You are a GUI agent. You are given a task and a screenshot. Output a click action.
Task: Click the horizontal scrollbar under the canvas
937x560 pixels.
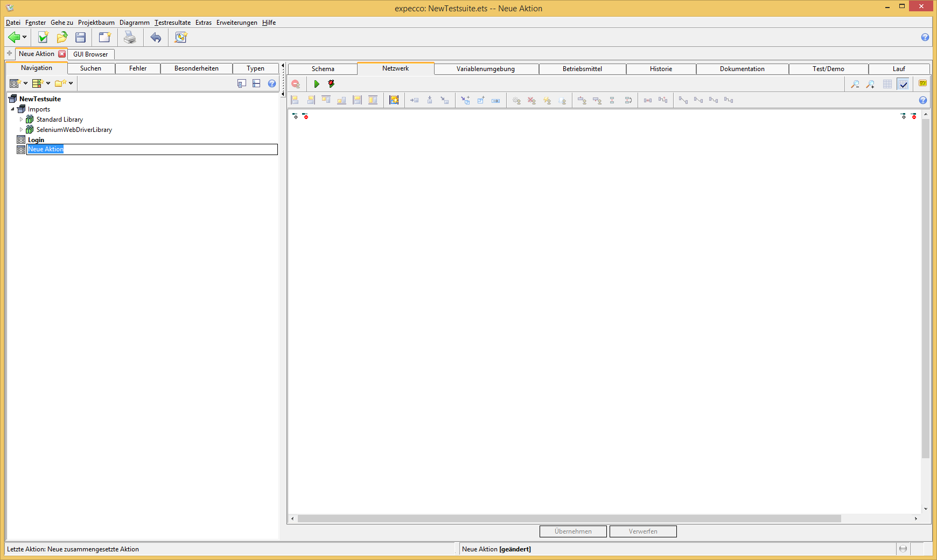tap(569, 519)
